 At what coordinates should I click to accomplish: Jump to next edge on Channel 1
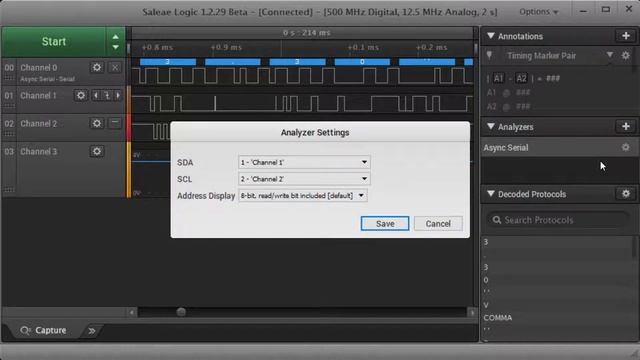click(118, 96)
